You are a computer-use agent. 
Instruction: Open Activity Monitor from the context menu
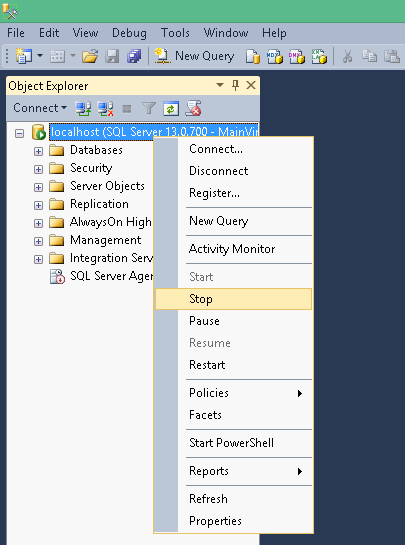pos(233,249)
